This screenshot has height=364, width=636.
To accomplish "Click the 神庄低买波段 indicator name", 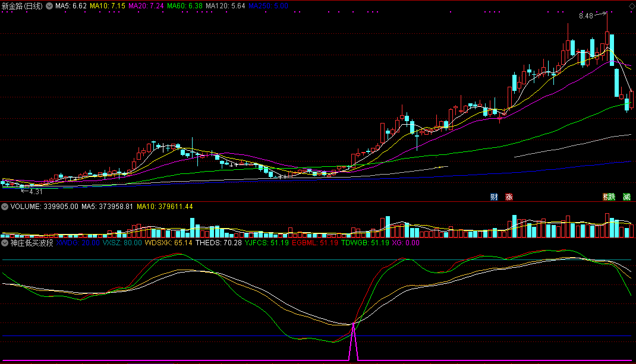I will (x=32, y=243).
